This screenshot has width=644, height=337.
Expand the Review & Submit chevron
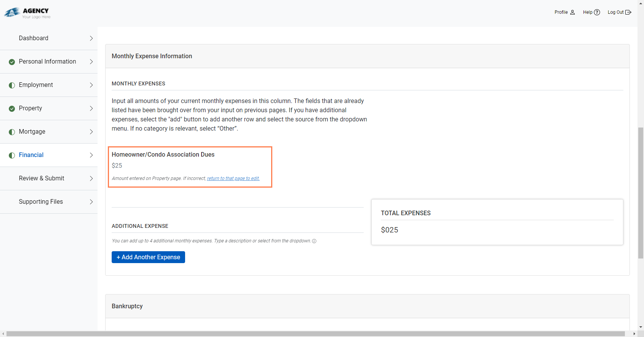coord(91,178)
